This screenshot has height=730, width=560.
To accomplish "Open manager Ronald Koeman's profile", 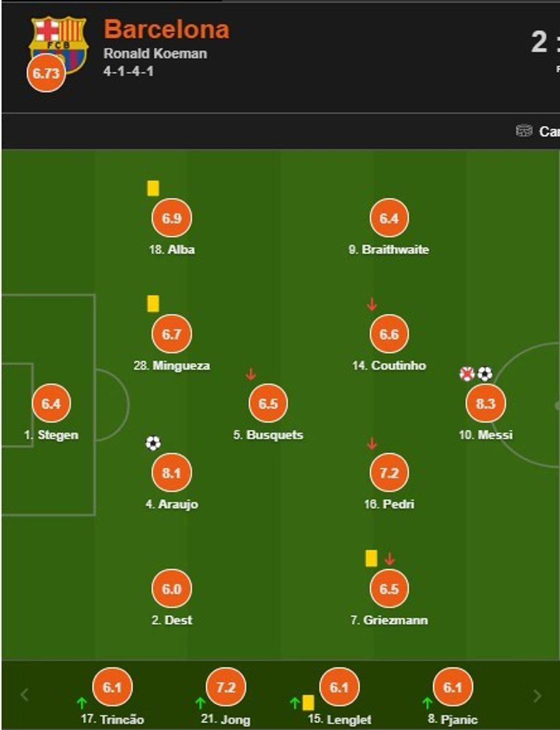I will pyautogui.click(x=155, y=54).
